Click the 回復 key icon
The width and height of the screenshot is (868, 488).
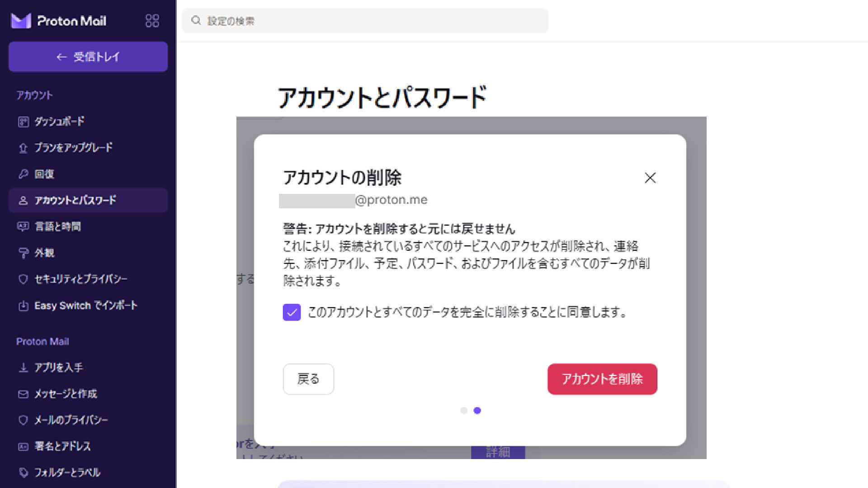23,174
